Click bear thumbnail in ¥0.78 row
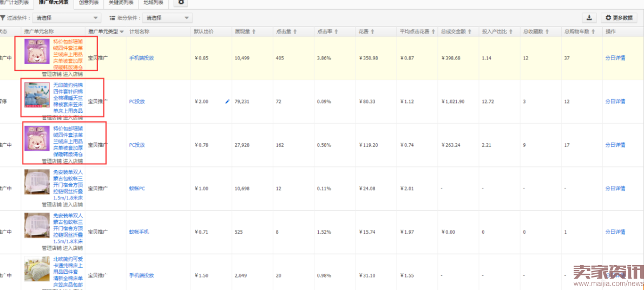This screenshot has height=290, width=644. coord(37,139)
